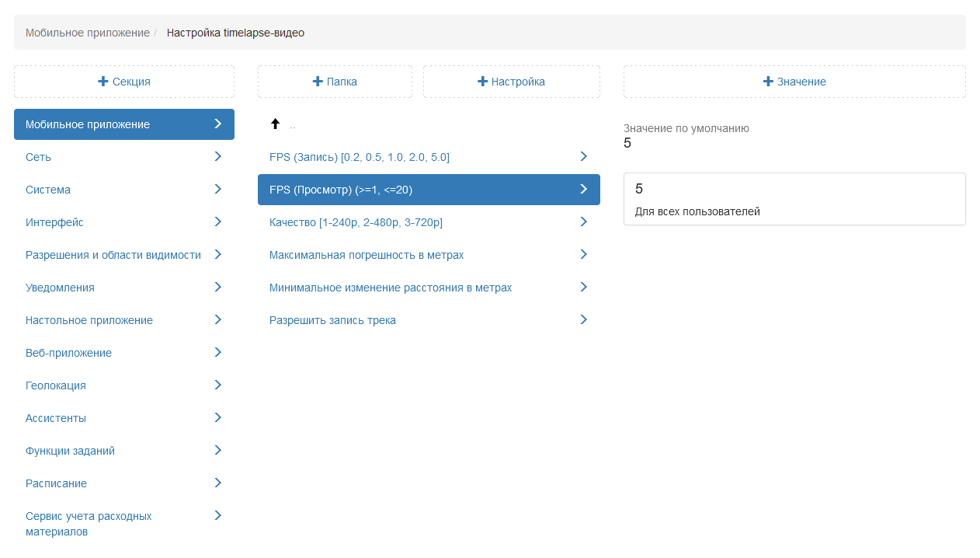The image size is (980, 558).
Task: Open Сервис учета расходных материалов section
Action: 89,524
